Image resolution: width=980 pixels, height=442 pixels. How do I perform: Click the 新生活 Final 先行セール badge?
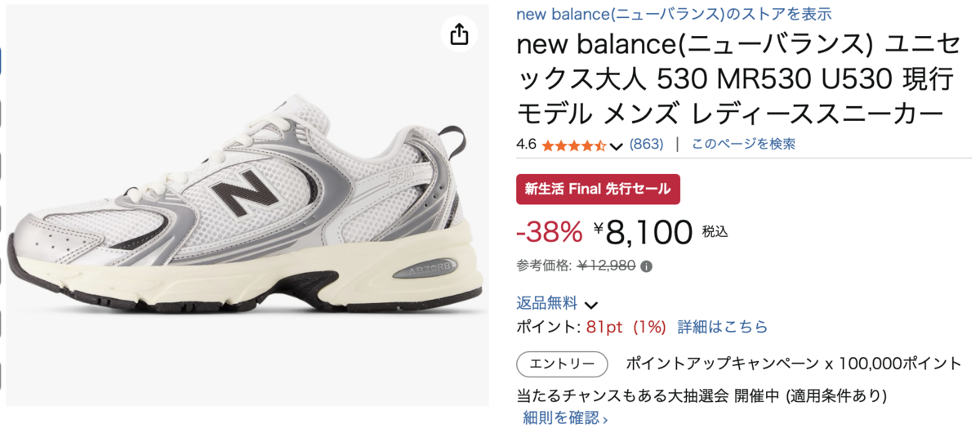pyautogui.click(x=598, y=190)
